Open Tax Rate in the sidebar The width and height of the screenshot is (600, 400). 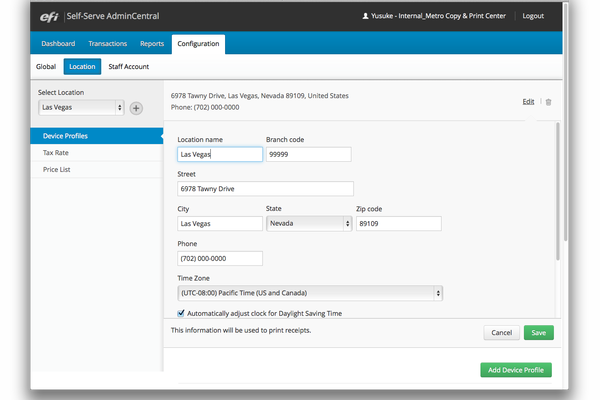click(97, 153)
